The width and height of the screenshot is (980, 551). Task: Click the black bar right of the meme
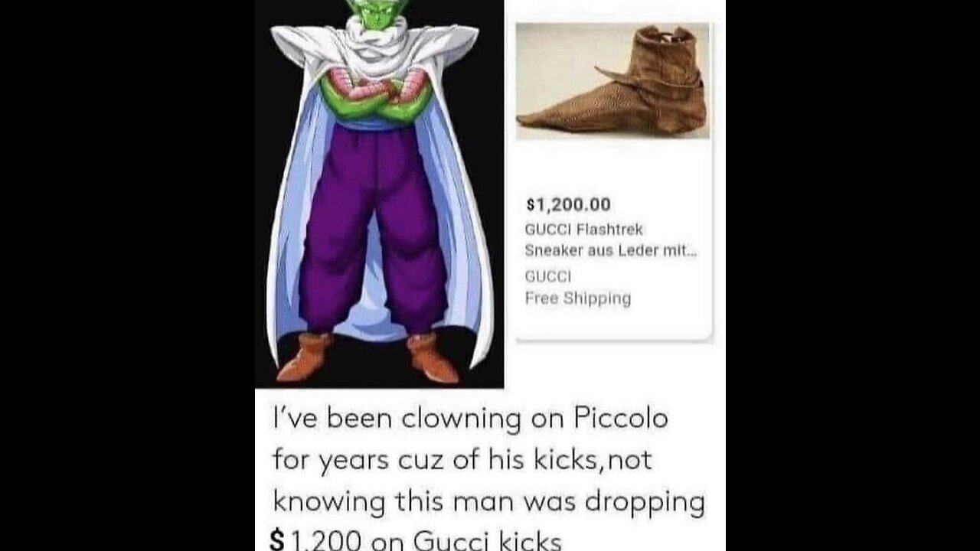853,275
